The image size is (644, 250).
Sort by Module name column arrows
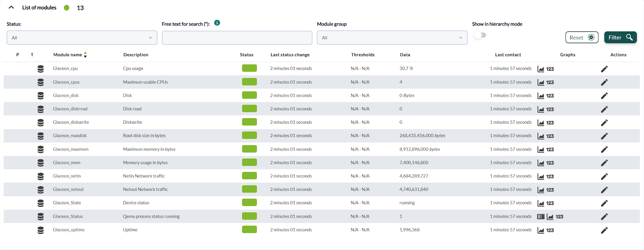point(85,55)
